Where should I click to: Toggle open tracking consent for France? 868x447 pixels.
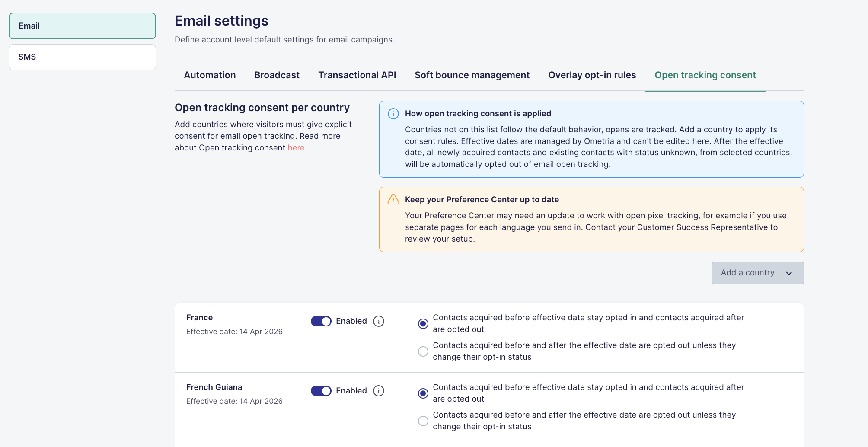(x=321, y=321)
